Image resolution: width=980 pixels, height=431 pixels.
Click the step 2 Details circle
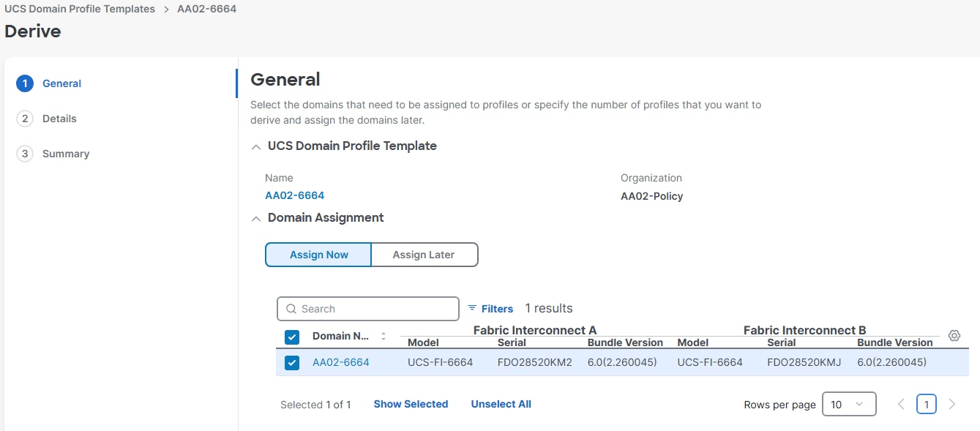pyautogui.click(x=25, y=119)
